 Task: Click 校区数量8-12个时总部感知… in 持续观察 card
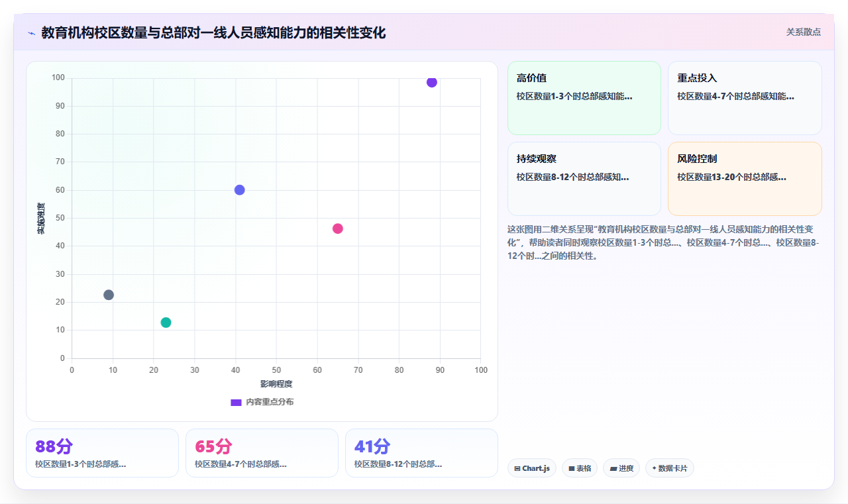point(573,177)
